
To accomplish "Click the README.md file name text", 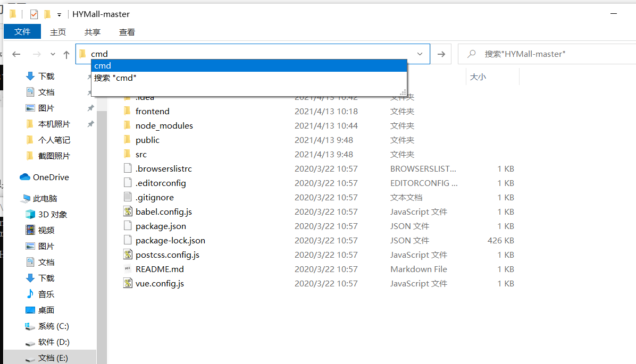I will pyautogui.click(x=160, y=269).
